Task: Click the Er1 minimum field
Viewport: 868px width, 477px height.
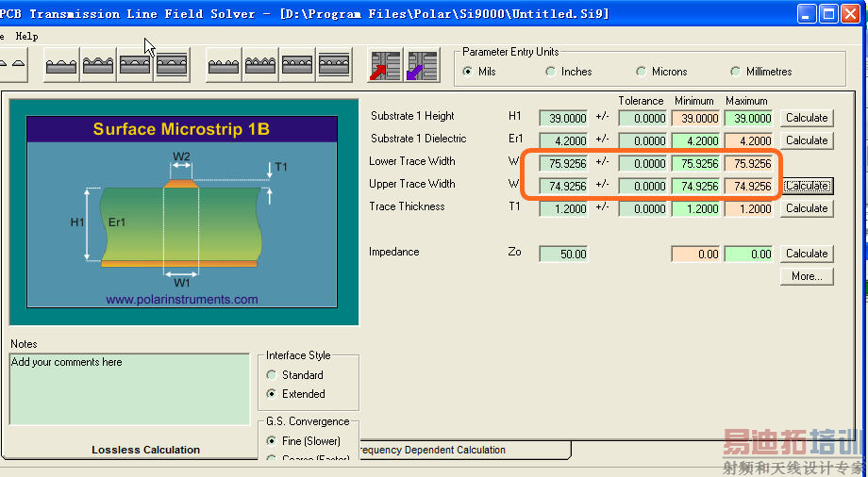Action: (695, 141)
